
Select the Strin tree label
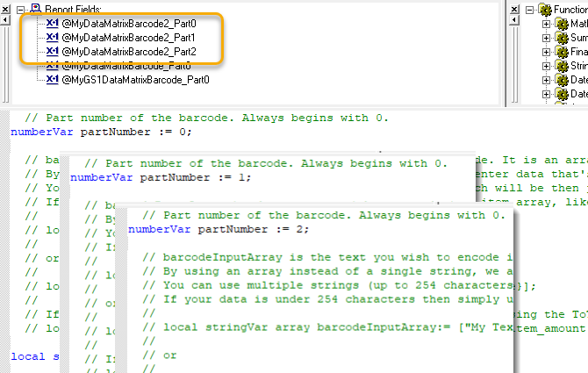tap(579, 66)
